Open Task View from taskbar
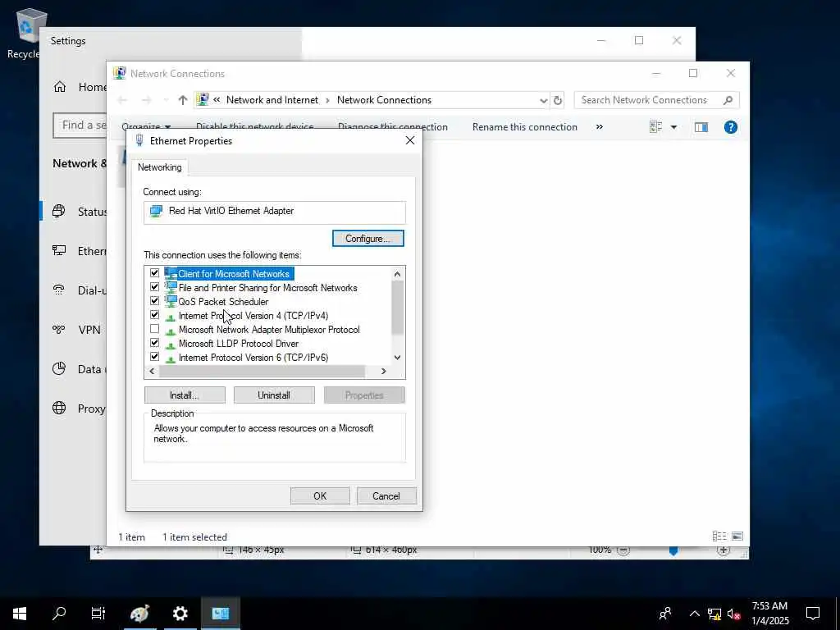840x630 pixels. (98, 614)
